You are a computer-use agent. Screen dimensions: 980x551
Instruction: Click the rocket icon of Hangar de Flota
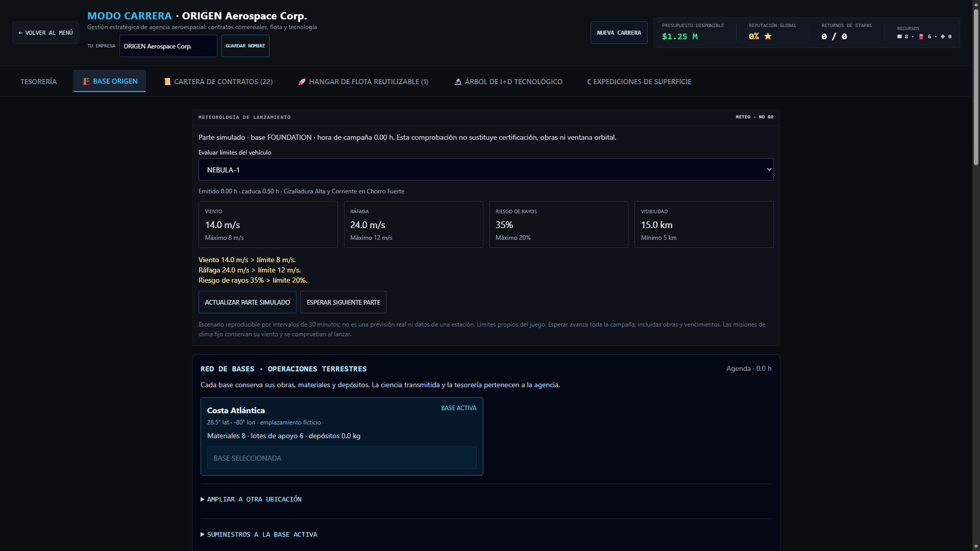[x=302, y=82]
